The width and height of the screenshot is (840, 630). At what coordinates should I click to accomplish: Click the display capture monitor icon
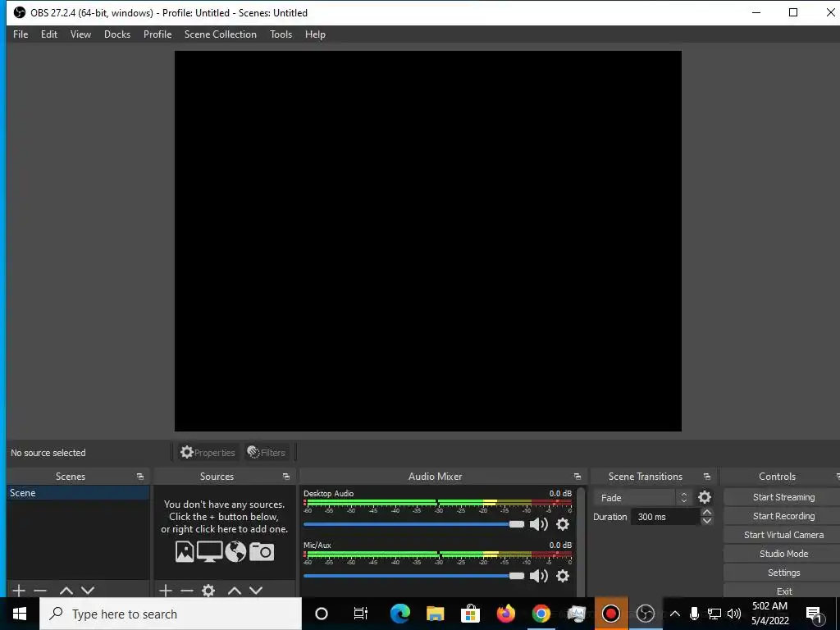pos(209,551)
